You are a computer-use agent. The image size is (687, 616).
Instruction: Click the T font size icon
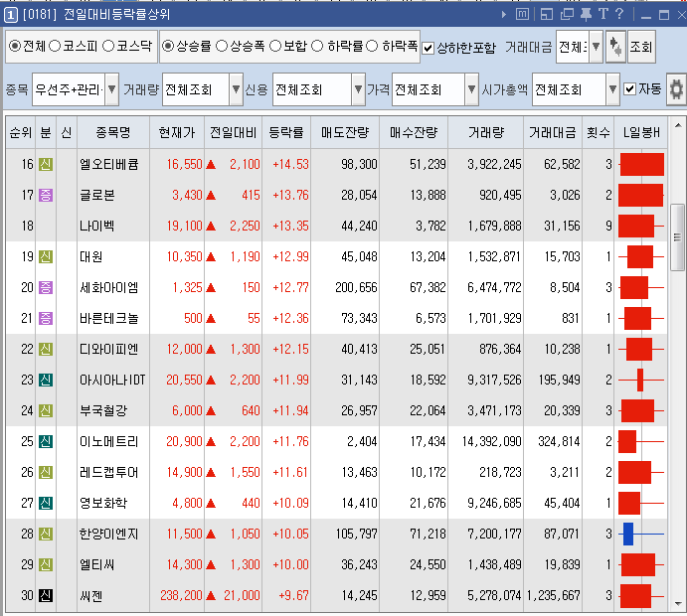point(603,14)
